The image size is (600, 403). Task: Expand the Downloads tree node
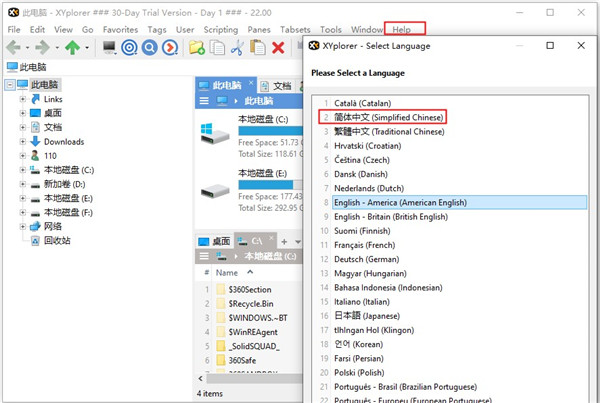click(x=23, y=142)
